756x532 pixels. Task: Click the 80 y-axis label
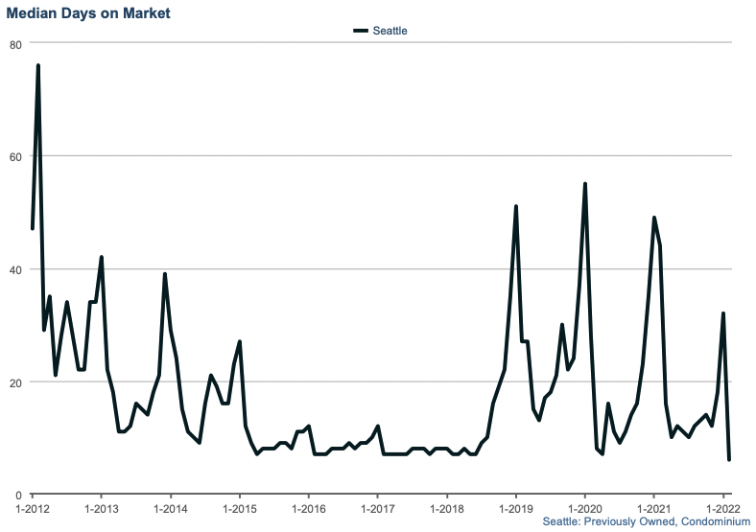[x=15, y=44]
